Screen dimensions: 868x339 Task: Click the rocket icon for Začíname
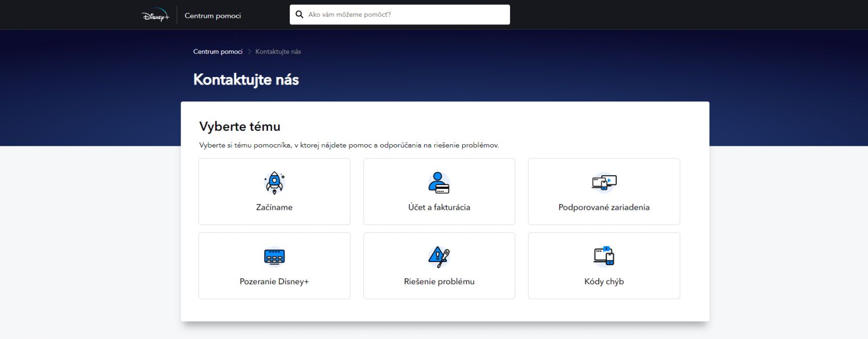(x=274, y=183)
